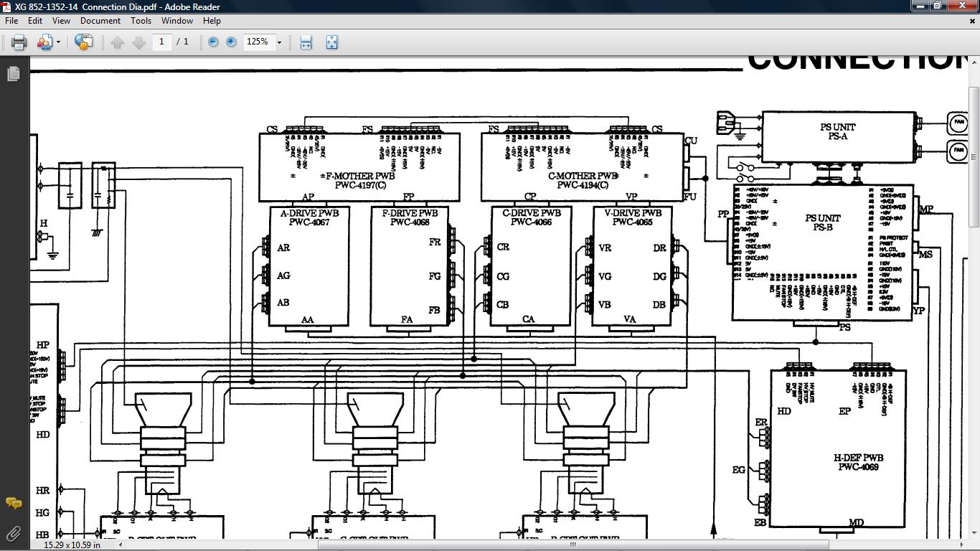Click the Print icon in toolbar
Image resolution: width=980 pixels, height=551 pixels.
pos(19,42)
